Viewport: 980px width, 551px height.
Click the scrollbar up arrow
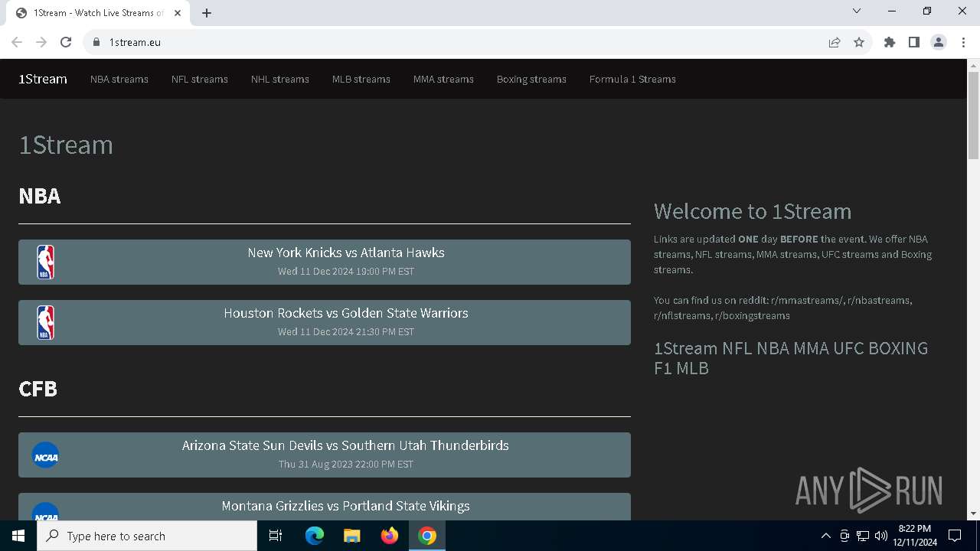[973, 65]
